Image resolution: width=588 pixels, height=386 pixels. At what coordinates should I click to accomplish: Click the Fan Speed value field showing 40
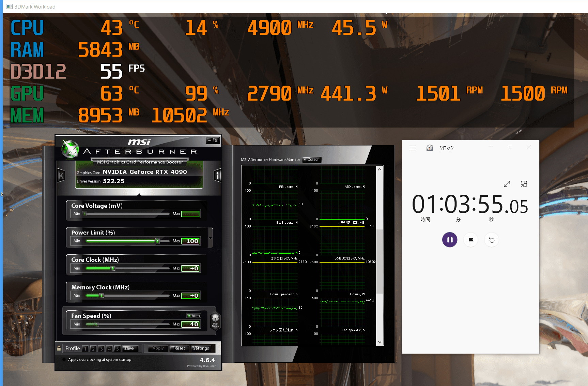pyautogui.click(x=190, y=324)
